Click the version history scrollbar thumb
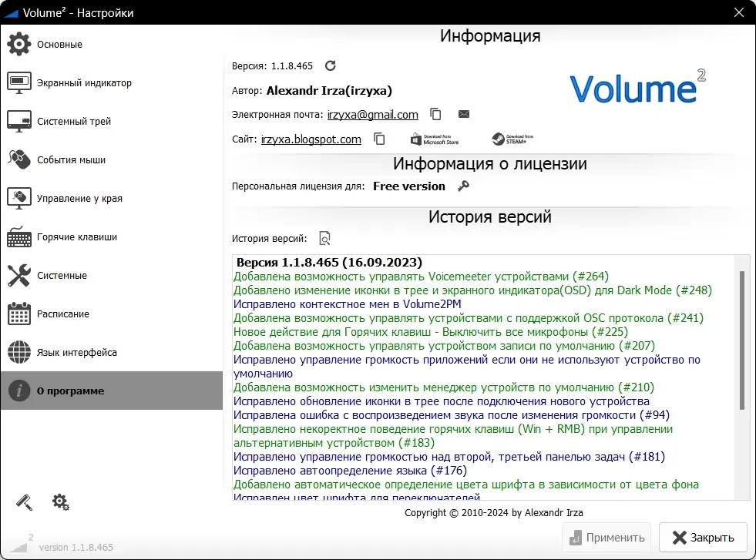The width and height of the screenshot is (756, 560). point(742,340)
